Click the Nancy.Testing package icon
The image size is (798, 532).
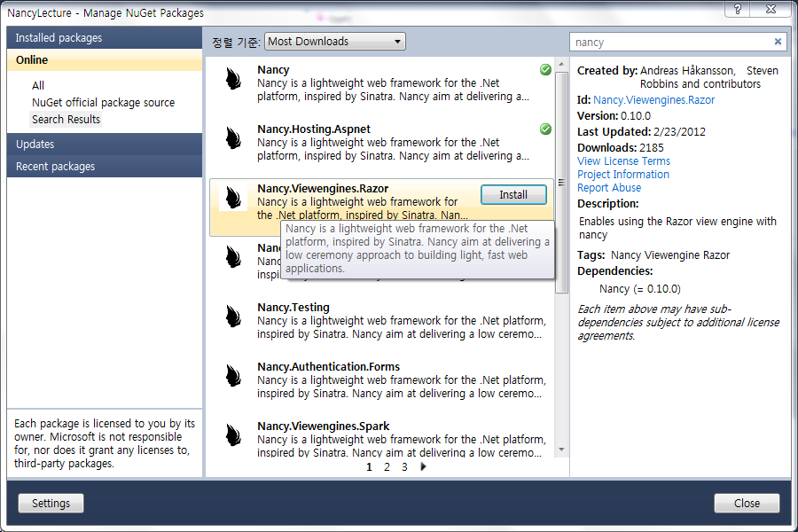click(233, 317)
